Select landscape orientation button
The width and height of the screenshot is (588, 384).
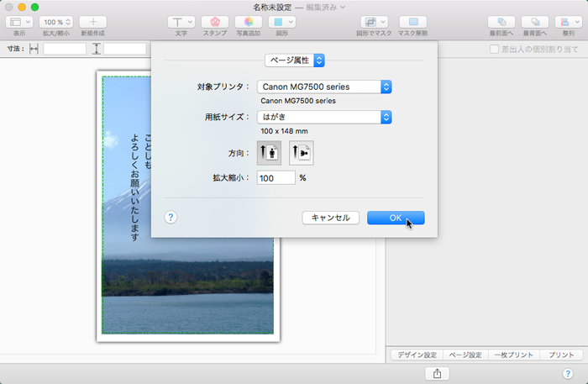301,153
